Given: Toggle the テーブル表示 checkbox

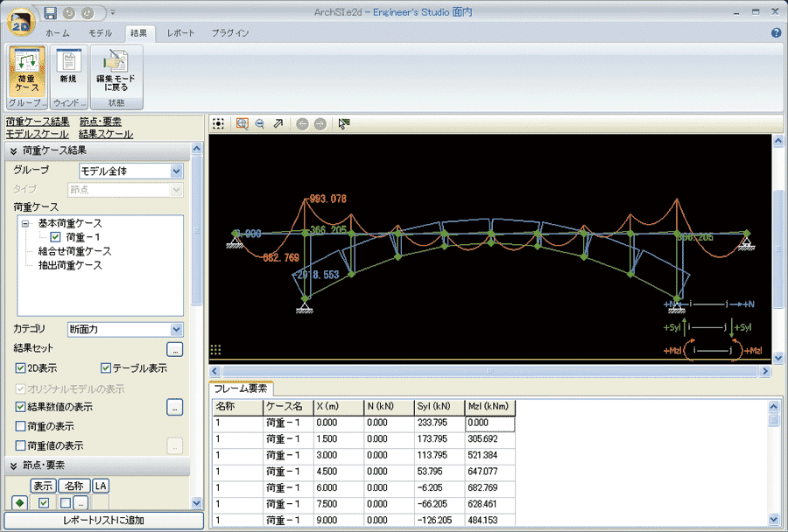Looking at the screenshot, I should (x=106, y=368).
